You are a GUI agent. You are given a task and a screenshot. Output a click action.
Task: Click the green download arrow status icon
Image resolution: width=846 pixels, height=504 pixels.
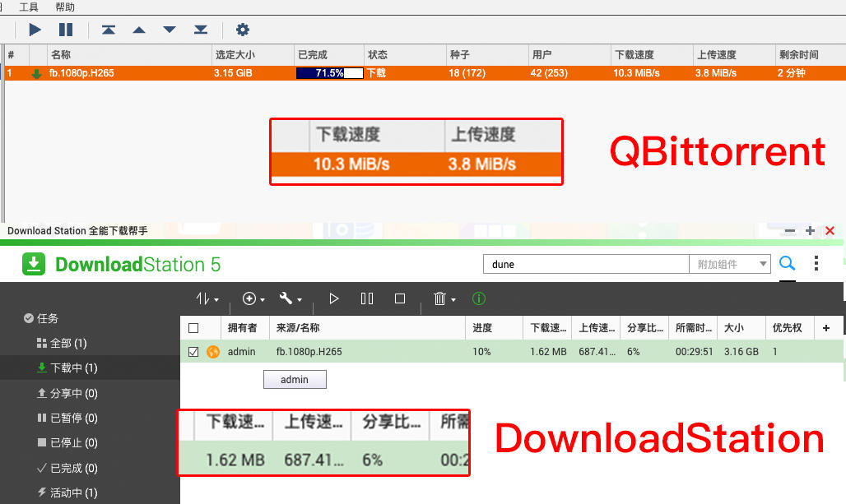pos(37,74)
